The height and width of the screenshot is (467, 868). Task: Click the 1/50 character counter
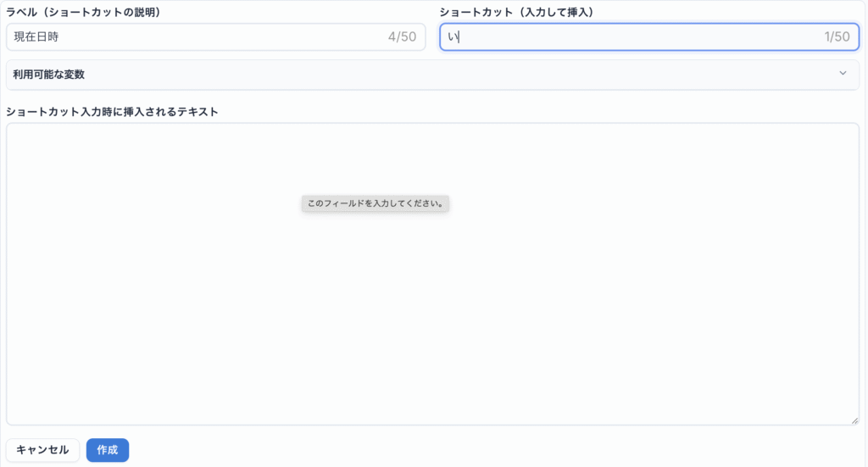[836, 37]
